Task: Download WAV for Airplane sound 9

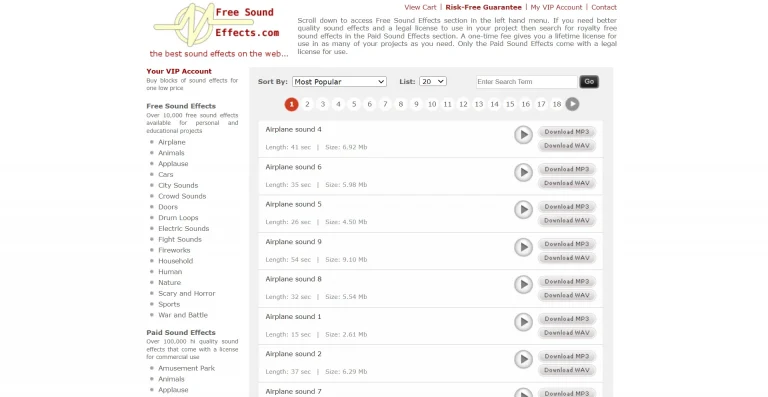Action: click(567, 258)
